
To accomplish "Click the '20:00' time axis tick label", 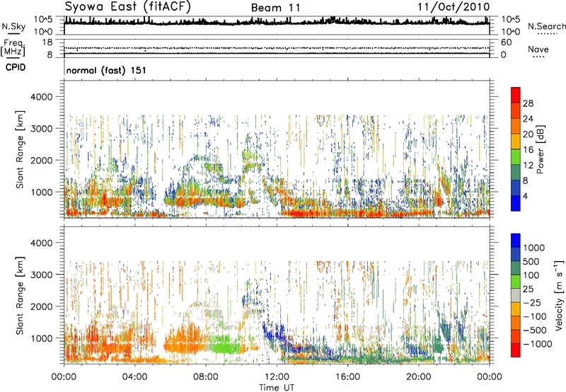I will pyautogui.click(x=419, y=377).
